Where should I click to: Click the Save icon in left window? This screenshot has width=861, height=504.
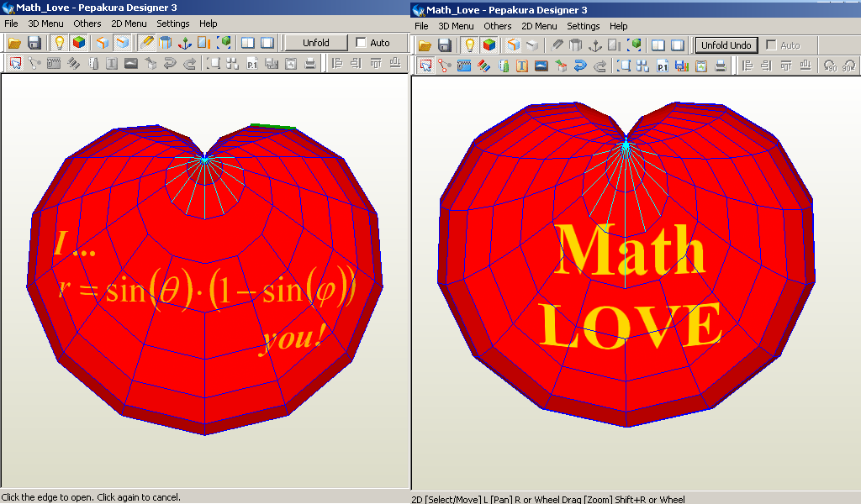pos(36,44)
